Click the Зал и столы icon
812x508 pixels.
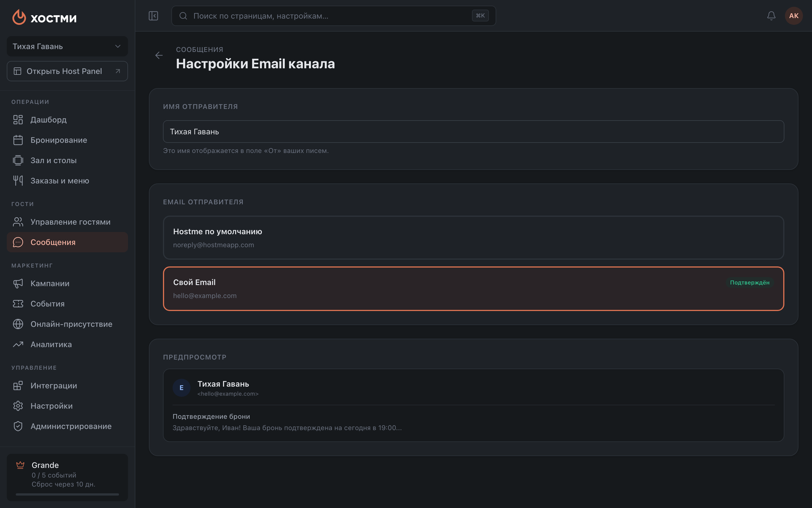click(18, 160)
